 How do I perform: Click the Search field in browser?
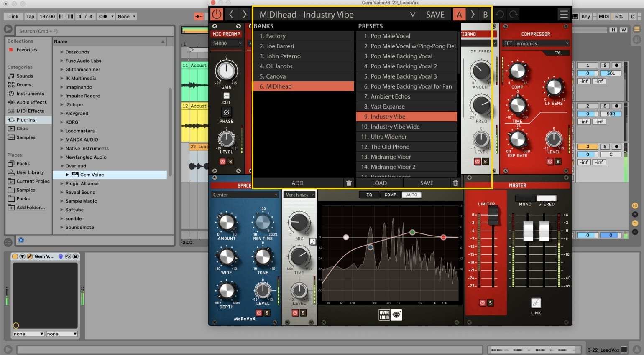pos(95,31)
